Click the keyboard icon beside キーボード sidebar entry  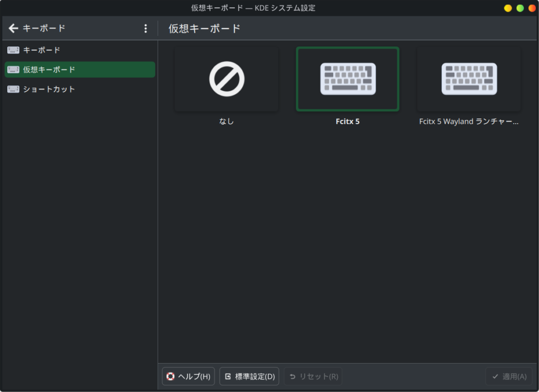pos(13,50)
